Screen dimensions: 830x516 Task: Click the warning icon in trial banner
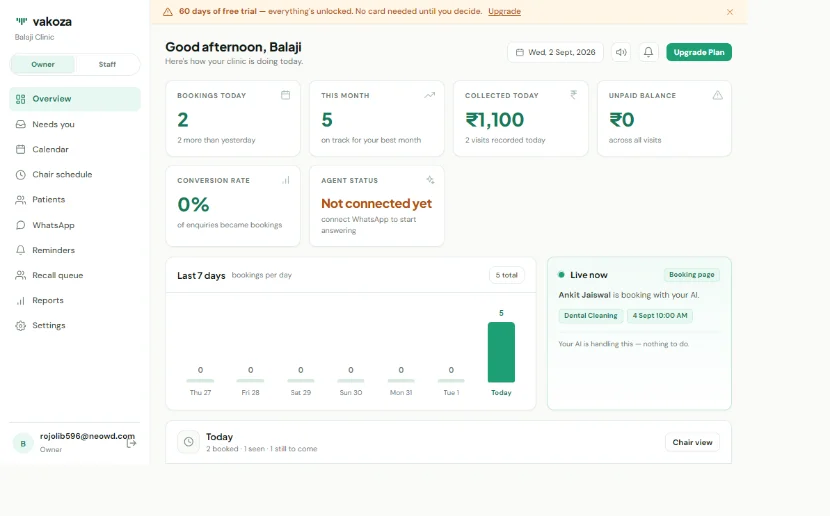[168, 12]
